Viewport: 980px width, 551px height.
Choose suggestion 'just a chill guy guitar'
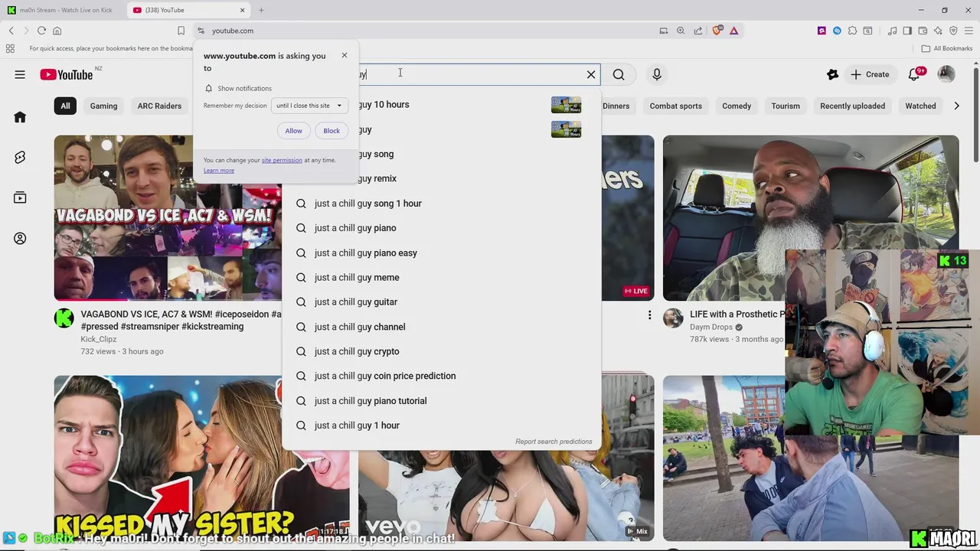coord(442,302)
